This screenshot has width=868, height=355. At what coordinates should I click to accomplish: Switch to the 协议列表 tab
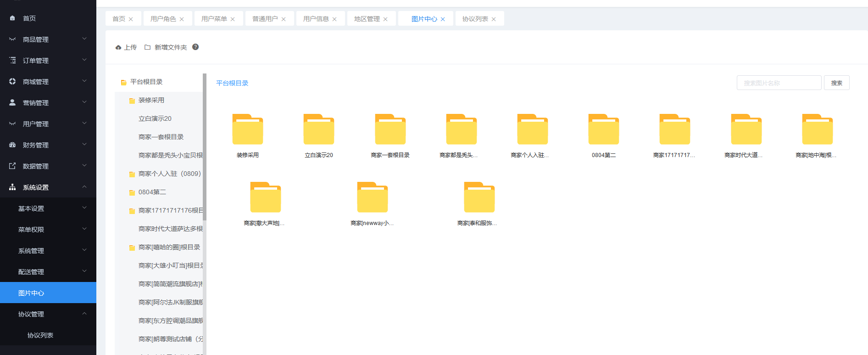475,19
